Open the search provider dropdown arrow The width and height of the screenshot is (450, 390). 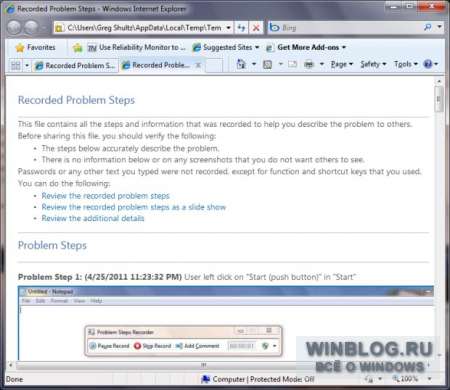(440, 27)
